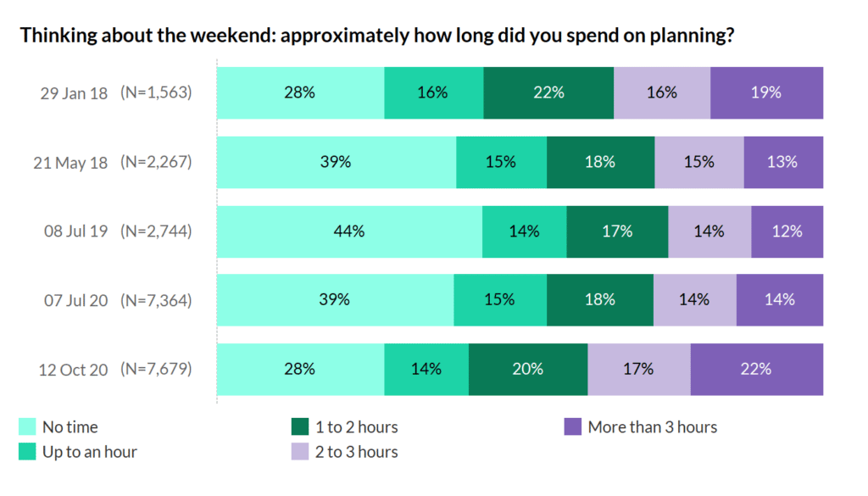Click the 29 Jan 18 row label
868x496 pixels.
[x=74, y=93]
